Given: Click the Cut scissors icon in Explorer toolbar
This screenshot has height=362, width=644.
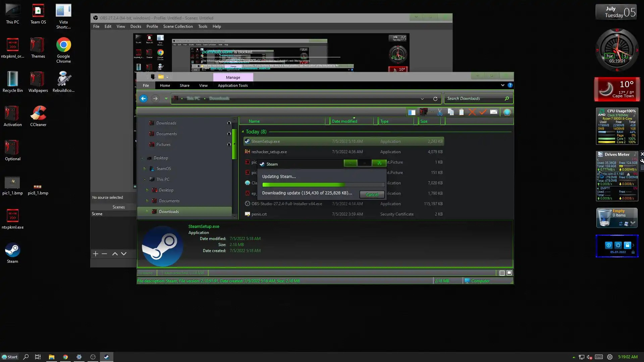Looking at the screenshot, I should (x=440, y=112).
